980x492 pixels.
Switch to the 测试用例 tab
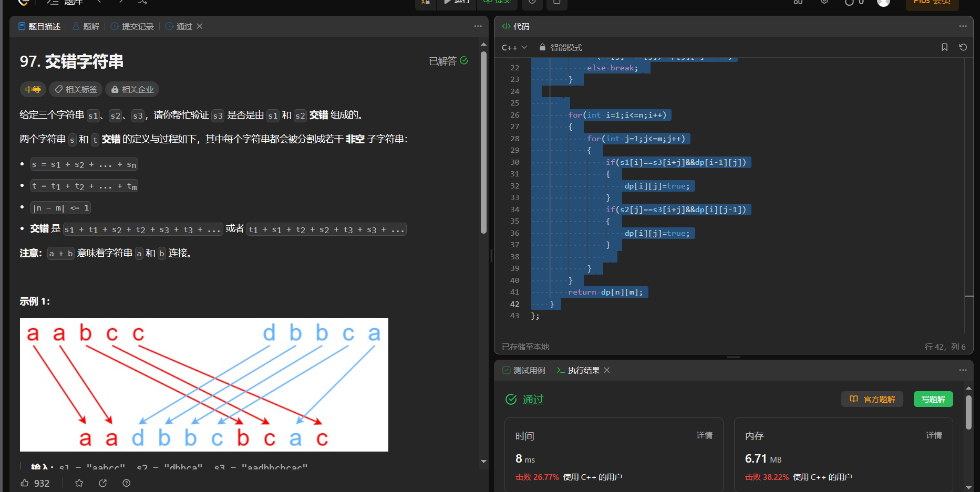[x=524, y=370]
